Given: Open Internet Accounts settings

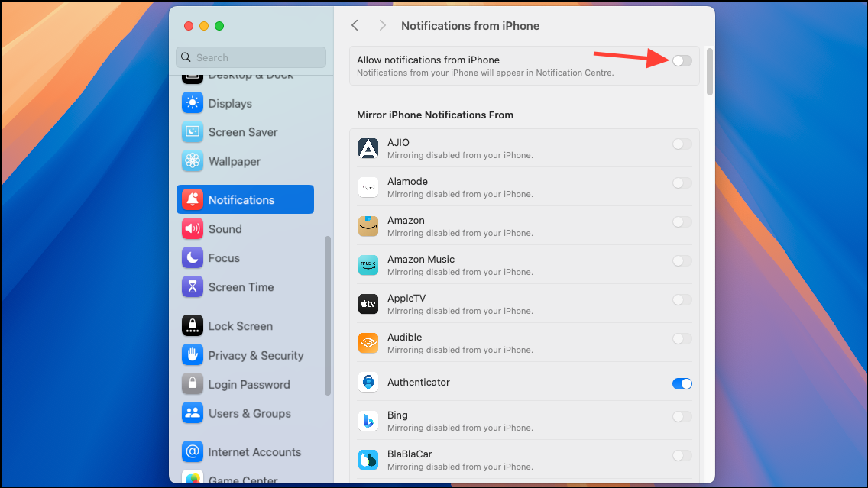Looking at the screenshot, I should pos(245,452).
